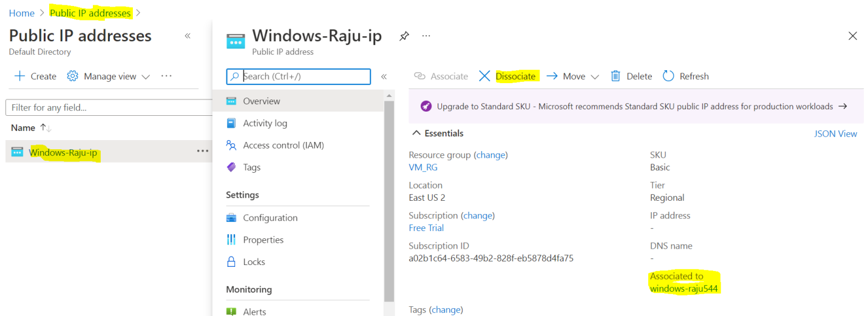Click the Windows-Raju-ip header resource icon
Image resolution: width=868 pixels, height=316 pixels.
pyautogui.click(x=236, y=41)
